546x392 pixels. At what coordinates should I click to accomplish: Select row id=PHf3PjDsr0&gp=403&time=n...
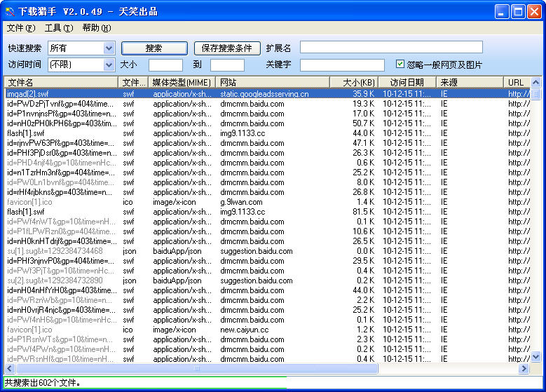(268, 153)
